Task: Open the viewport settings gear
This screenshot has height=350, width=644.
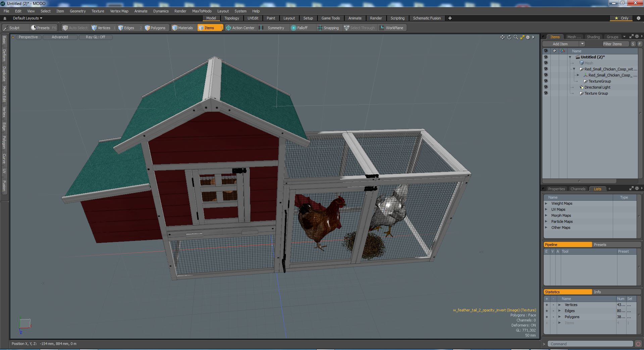Action: click(528, 37)
